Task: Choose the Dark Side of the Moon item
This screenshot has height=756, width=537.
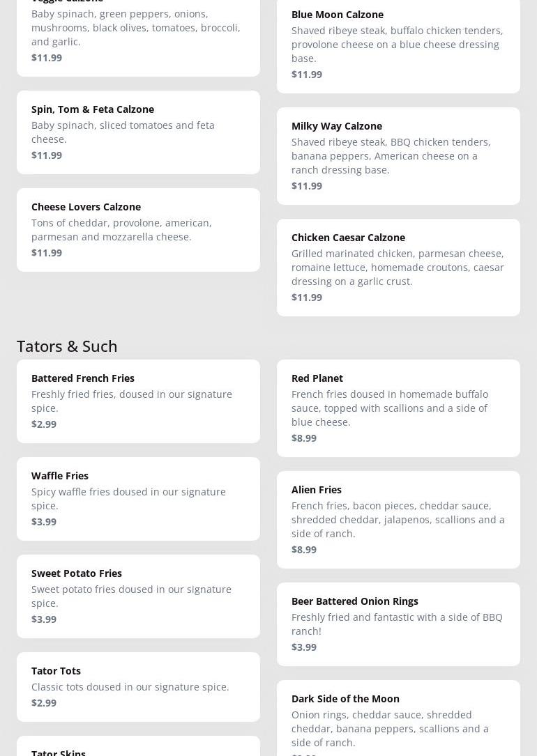Action: (398, 718)
